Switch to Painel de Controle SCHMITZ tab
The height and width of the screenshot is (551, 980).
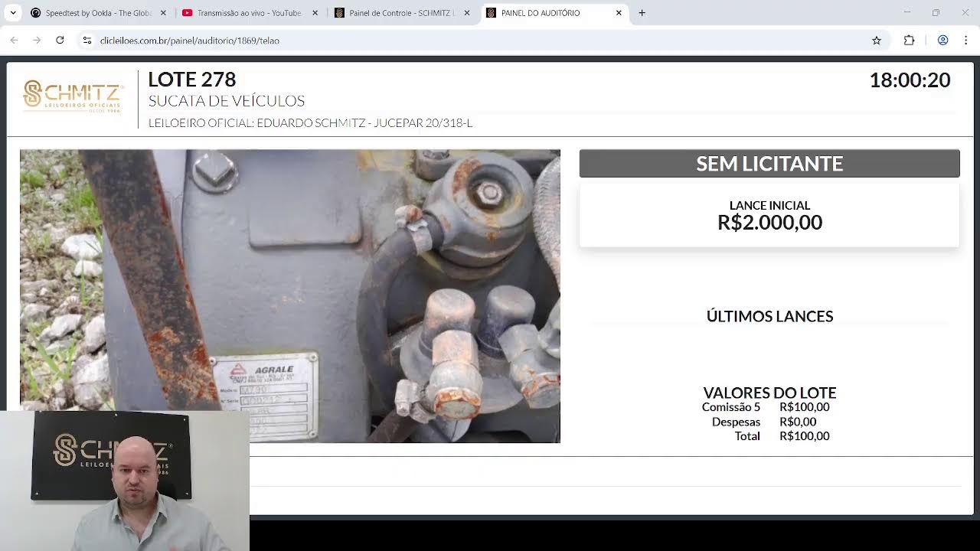400,13
